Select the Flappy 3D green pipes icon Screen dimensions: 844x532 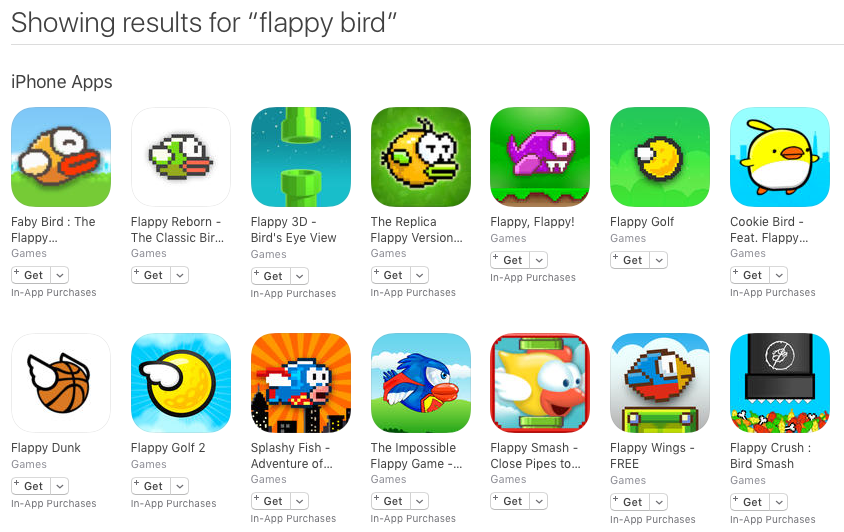pos(301,157)
